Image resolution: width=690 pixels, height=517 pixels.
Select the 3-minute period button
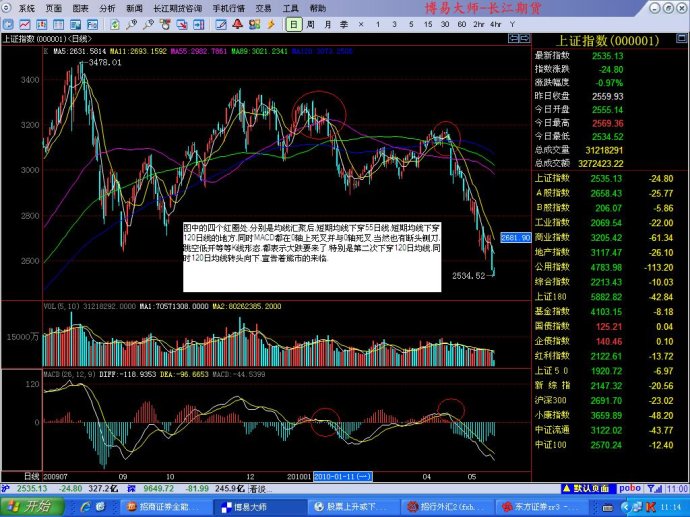pyautogui.click(x=394, y=24)
